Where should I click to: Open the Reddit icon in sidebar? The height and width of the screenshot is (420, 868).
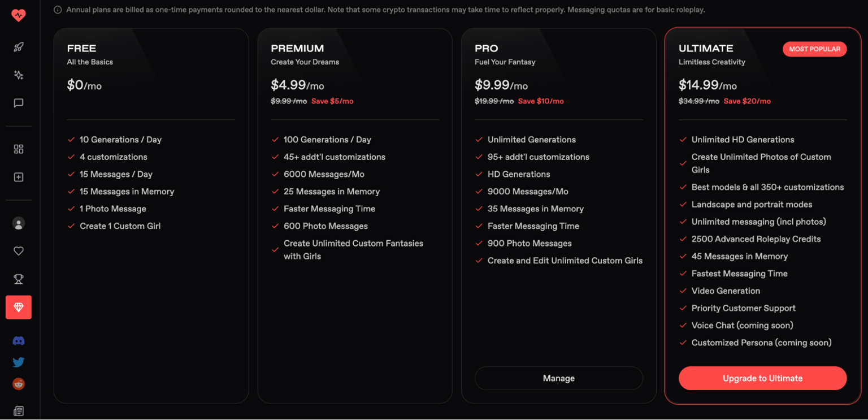(x=19, y=384)
